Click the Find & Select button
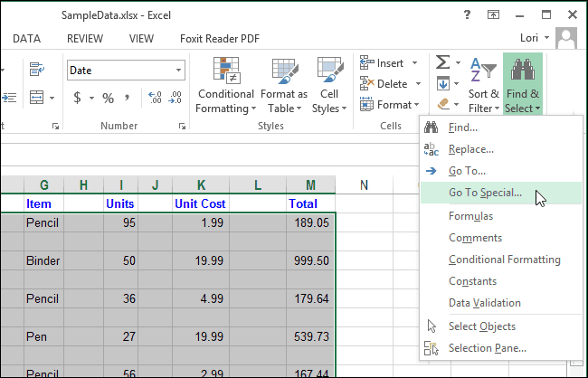 (522, 87)
